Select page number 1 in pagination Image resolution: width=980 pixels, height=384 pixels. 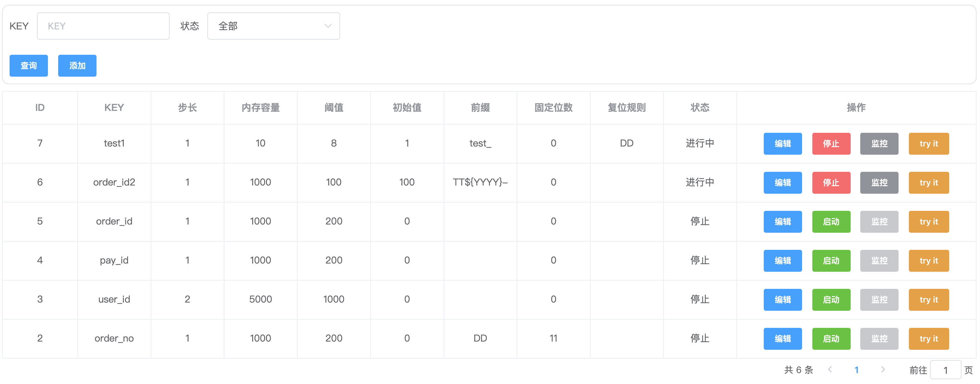coord(856,370)
